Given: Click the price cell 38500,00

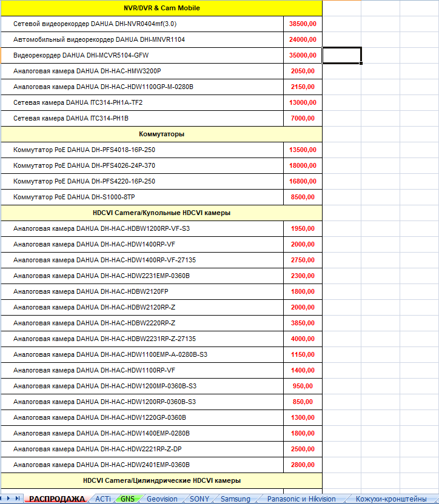Looking at the screenshot, I should (x=303, y=24).
